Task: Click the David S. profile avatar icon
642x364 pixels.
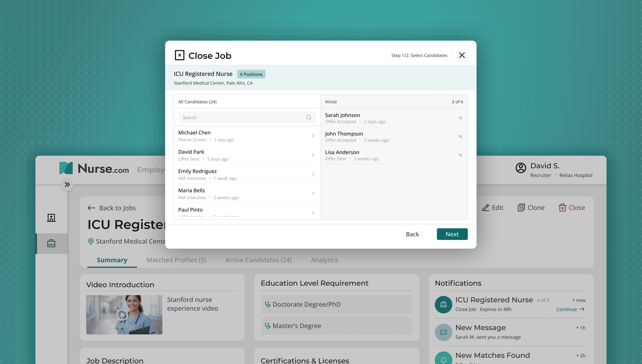Action: [x=521, y=168]
